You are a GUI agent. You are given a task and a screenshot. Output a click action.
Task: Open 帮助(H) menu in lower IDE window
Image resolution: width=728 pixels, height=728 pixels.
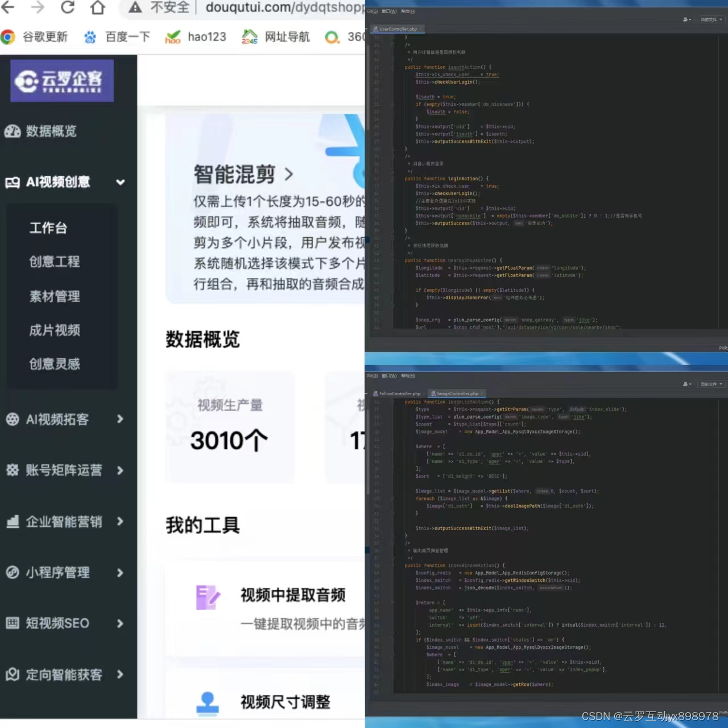[x=408, y=376]
